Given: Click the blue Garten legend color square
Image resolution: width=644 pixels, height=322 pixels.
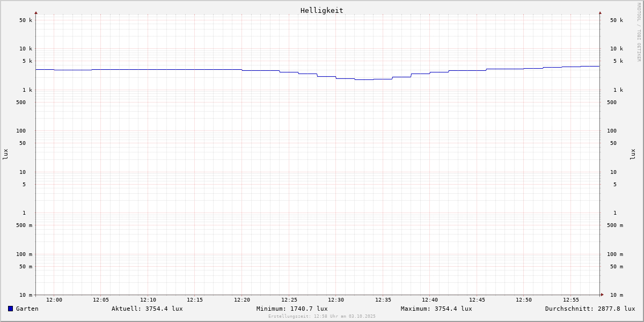Looking at the screenshot, I should (10, 309).
